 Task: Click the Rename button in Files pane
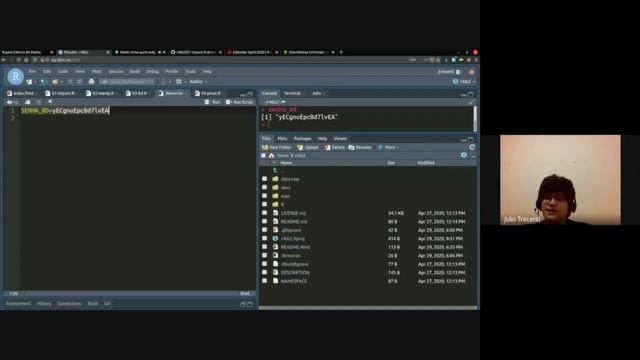click(x=360, y=147)
